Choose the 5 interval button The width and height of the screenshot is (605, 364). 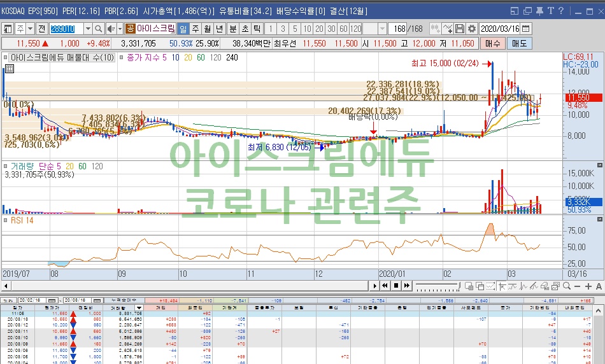point(295,29)
